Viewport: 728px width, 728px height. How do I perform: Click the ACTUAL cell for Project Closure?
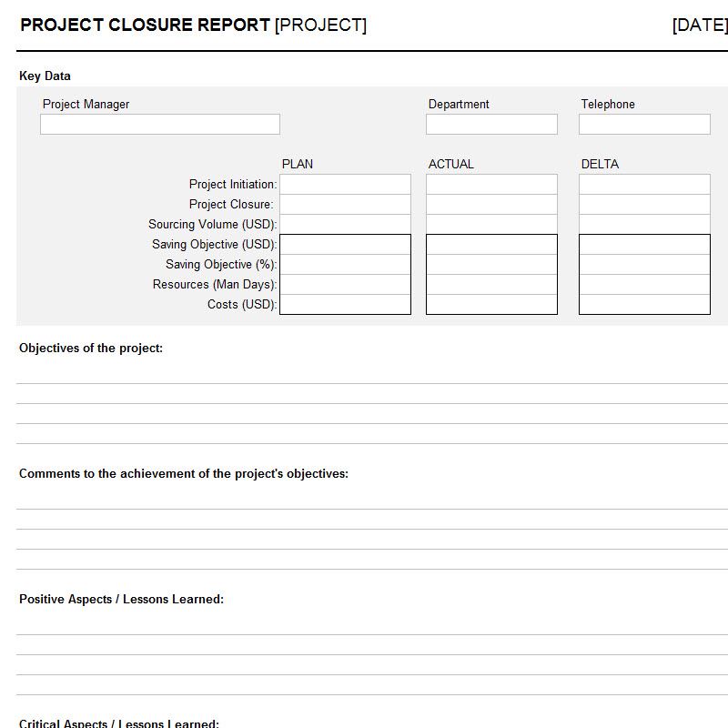pyautogui.click(x=491, y=205)
